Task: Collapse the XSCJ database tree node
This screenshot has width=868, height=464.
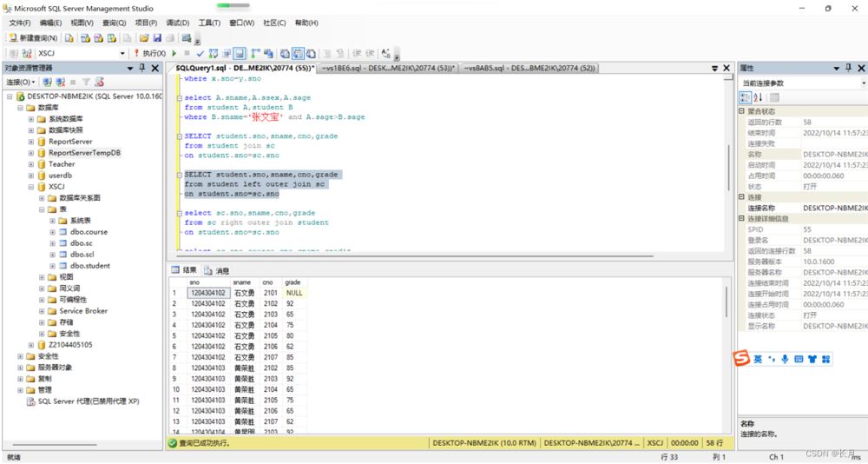Action: pyautogui.click(x=31, y=187)
